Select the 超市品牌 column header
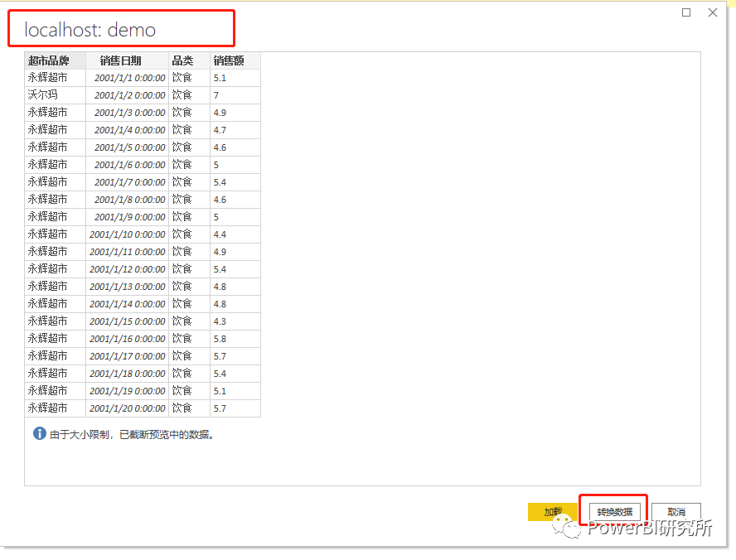Screen dimensions: 736x560 tap(55, 60)
